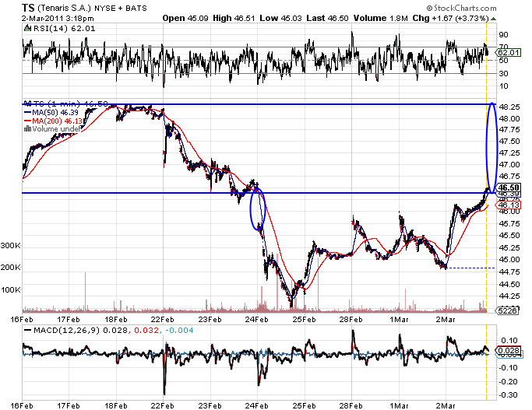This screenshot has height=410, width=532.
Task: Click the 90 level on the RSI axis
Action: point(504,34)
